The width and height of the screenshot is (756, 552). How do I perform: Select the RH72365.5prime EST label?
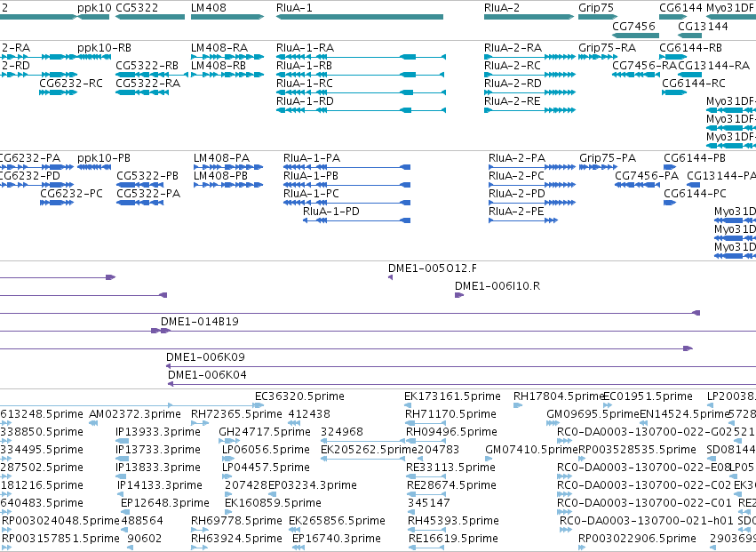pyautogui.click(x=236, y=414)
